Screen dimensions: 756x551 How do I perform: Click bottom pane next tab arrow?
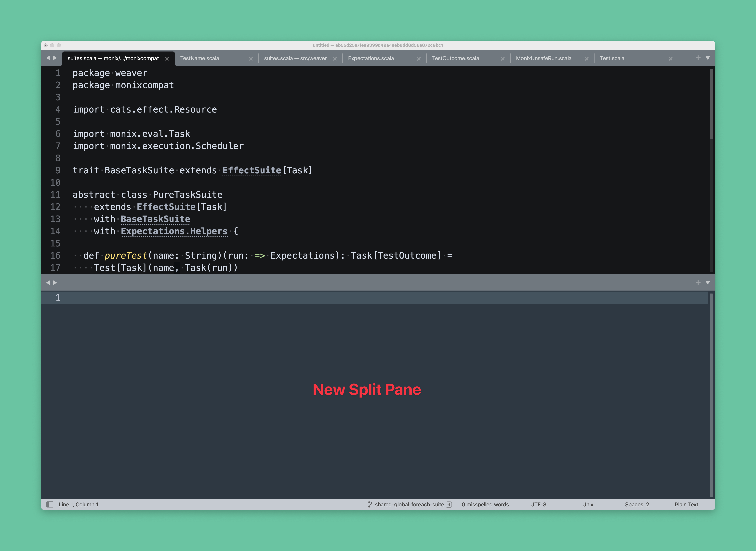55,282
